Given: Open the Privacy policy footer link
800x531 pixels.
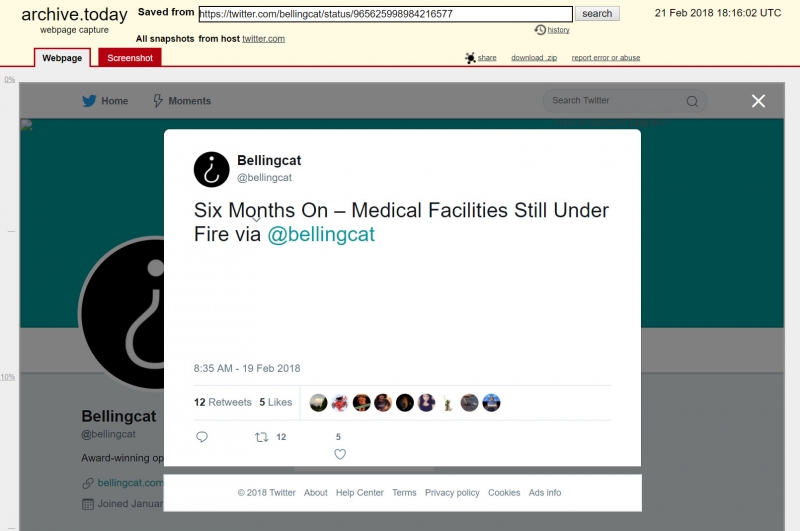Looking at the screenshot, I should click(x=452, y=493).
